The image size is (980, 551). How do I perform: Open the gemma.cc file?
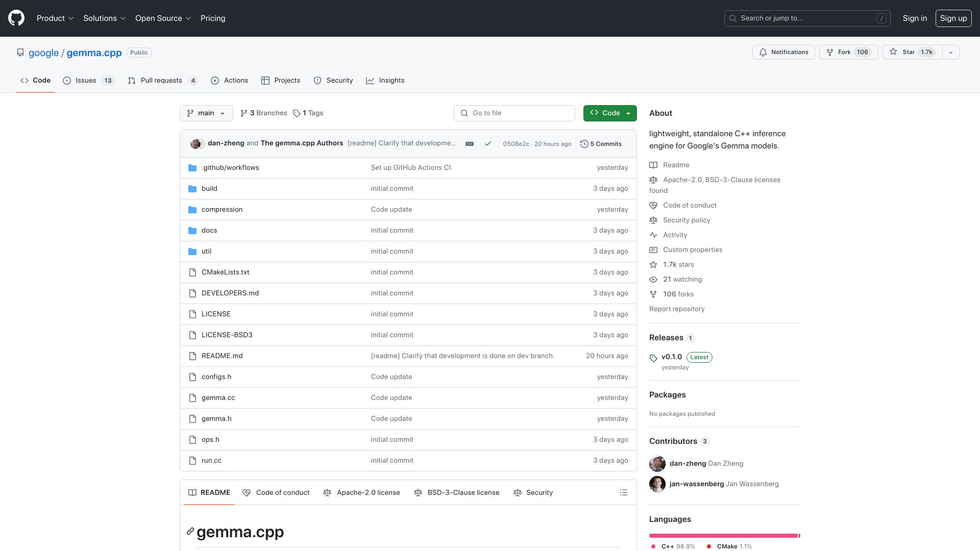click(x=218, y=398)
